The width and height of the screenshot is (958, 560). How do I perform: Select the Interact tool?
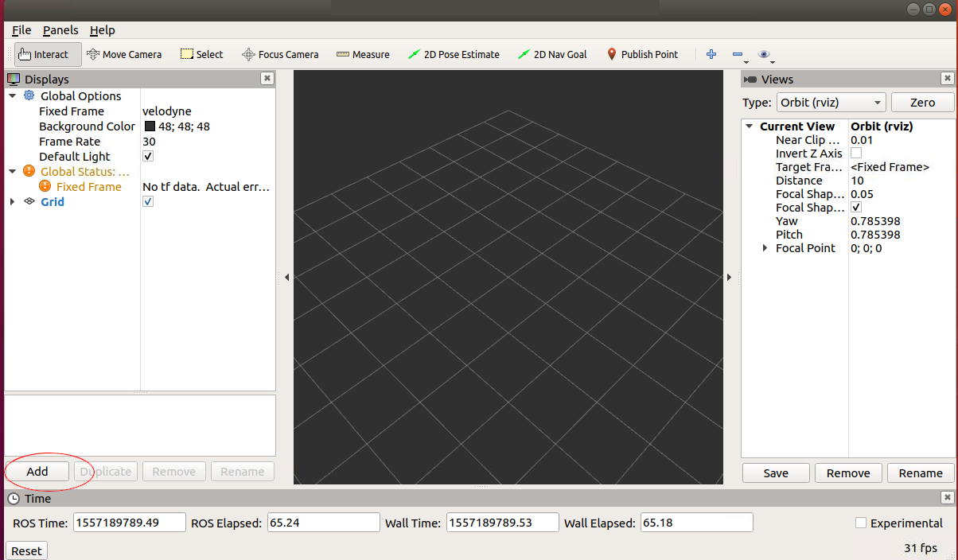pyautogui.click(x=44, y=54)
